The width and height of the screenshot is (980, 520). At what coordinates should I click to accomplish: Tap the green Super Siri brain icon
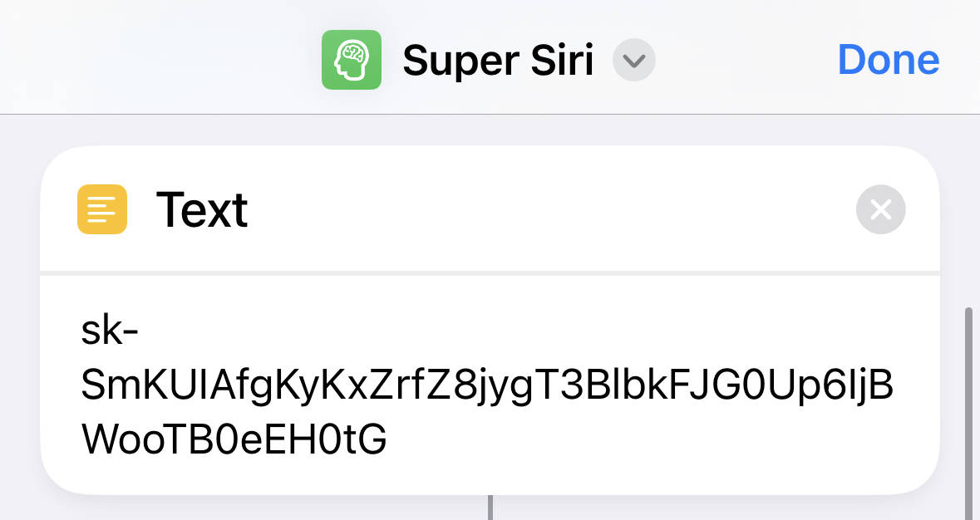coord(352,60)
